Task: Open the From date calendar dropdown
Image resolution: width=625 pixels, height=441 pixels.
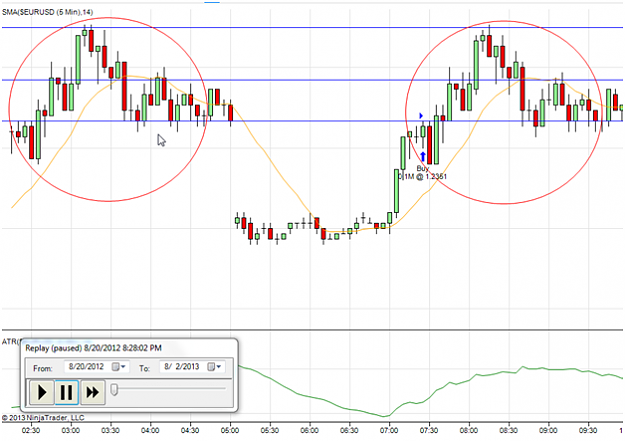Action: pyautogui.click(x=118, y=367)
